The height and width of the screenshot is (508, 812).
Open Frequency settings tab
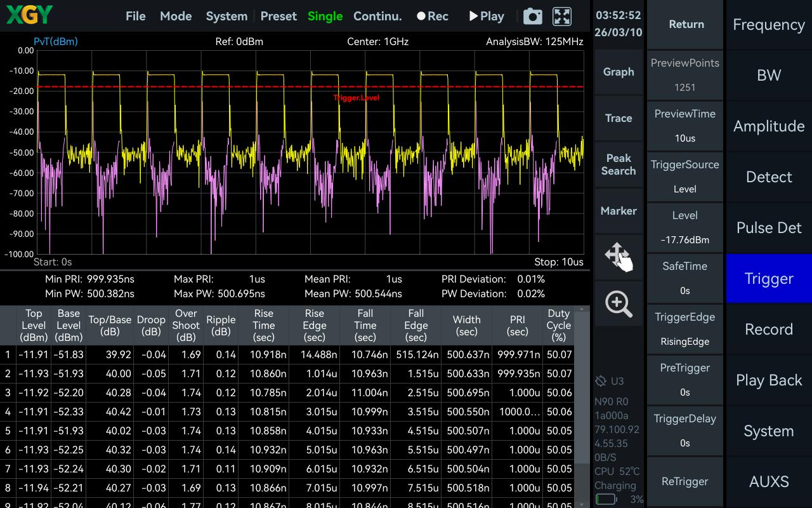pos(769,25)
